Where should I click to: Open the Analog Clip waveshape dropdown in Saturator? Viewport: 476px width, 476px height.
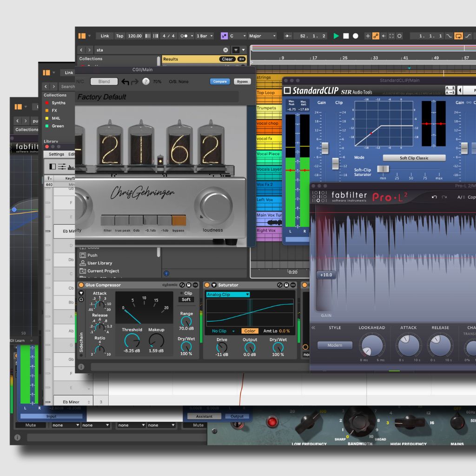228,294
